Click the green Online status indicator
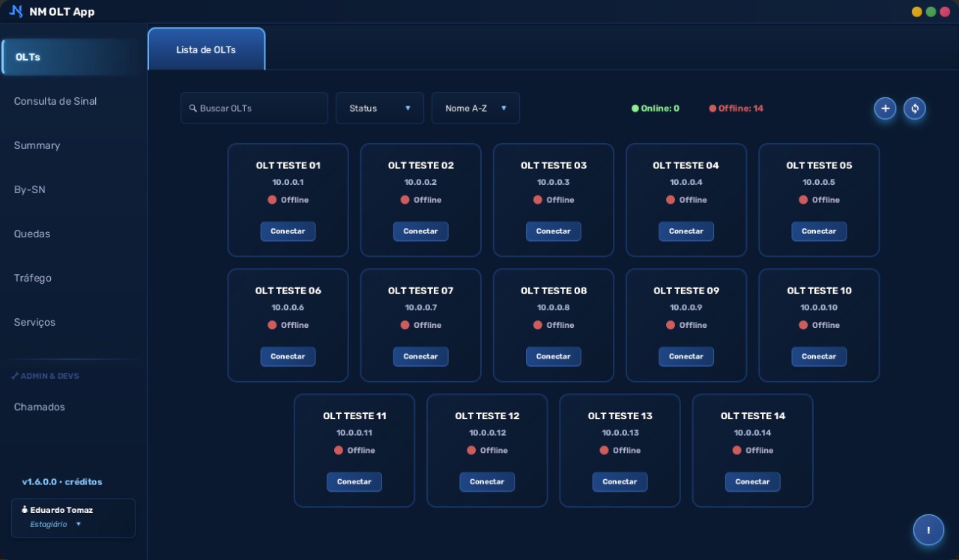Screen dimensions: 959x560 click(656, 109)
